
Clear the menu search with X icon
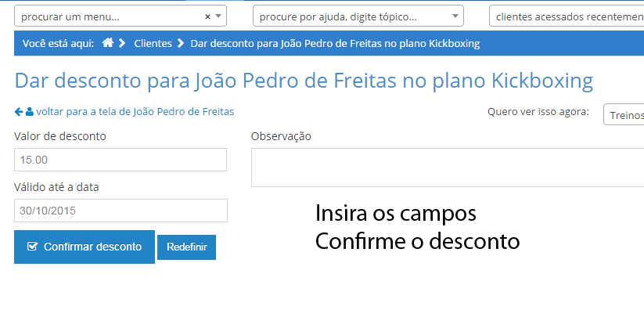coord(207,16)
